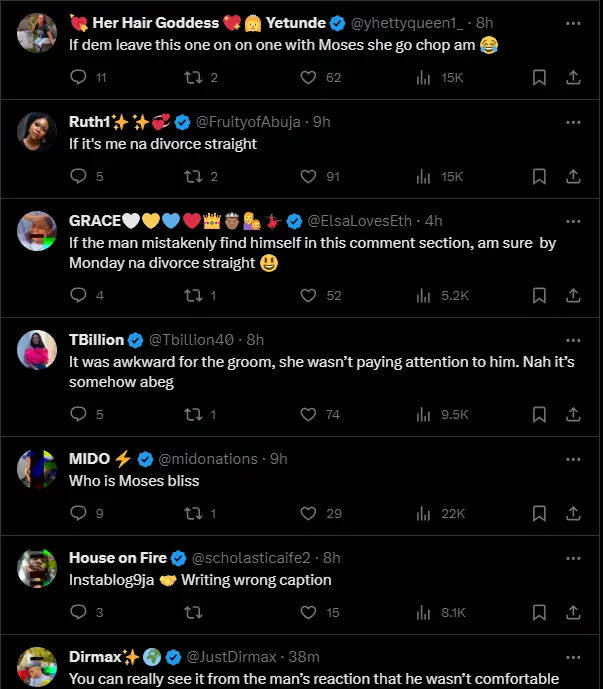Retweet House on Fire's Instablog9ja tweet
603x689 pixels.
coord(195,612)
